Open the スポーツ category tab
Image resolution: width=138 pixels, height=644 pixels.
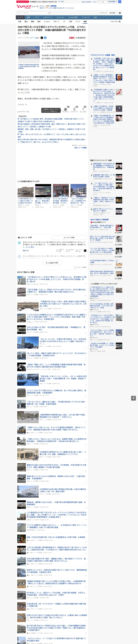[x=56, y=21]
